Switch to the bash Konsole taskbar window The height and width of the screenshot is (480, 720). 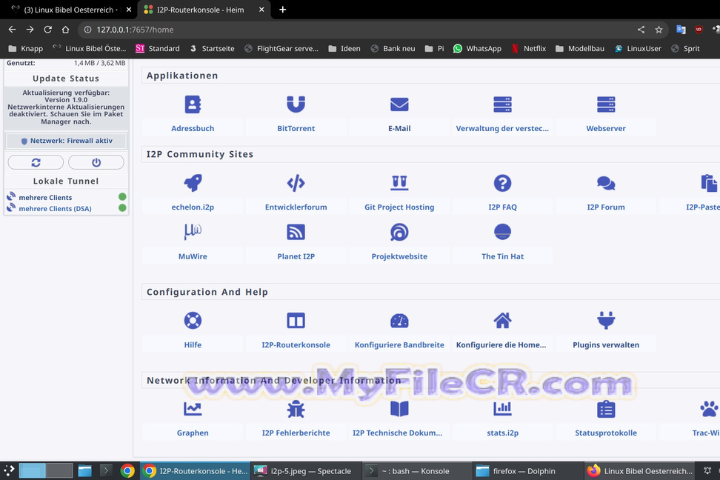416,471
